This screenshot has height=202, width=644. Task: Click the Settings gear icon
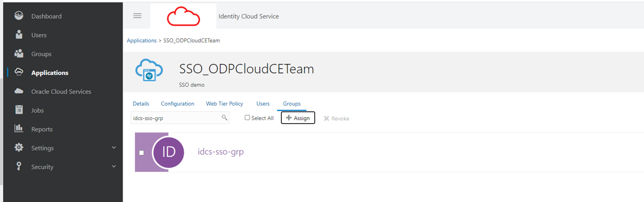19,148
